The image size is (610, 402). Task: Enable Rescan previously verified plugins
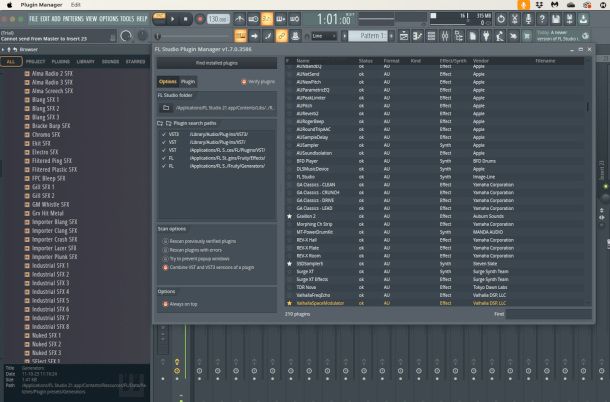click(x=165, y=241)
